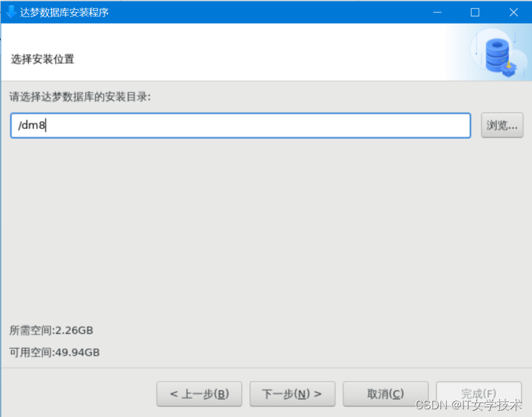Click inside the installation directory input field

point(240,125)
